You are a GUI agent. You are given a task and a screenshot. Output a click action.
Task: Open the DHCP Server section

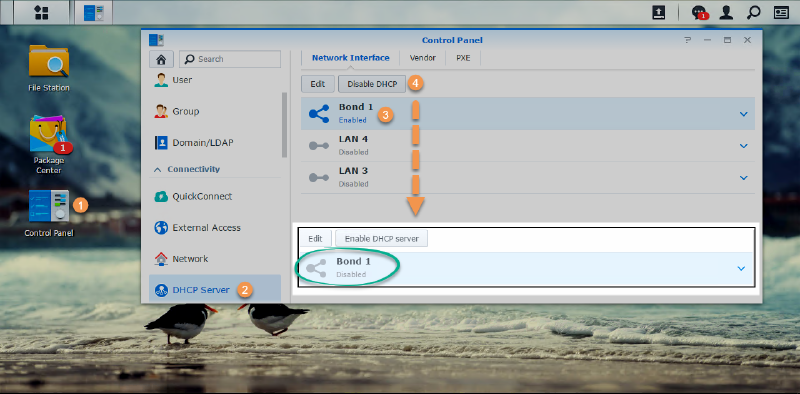[215, 290]
